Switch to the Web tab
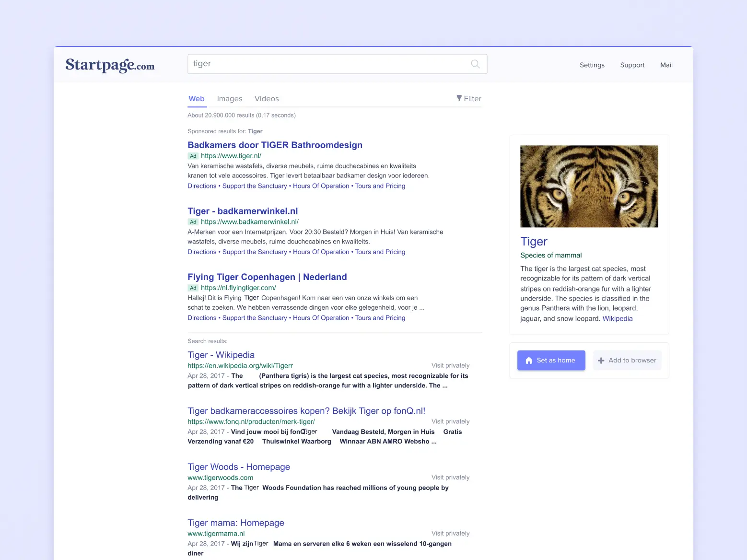 (x=197, y=99)
